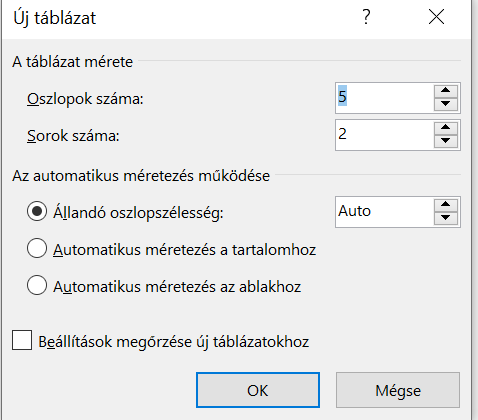Select the Állandó oszlopszélesség radio button

click(37, 211)
